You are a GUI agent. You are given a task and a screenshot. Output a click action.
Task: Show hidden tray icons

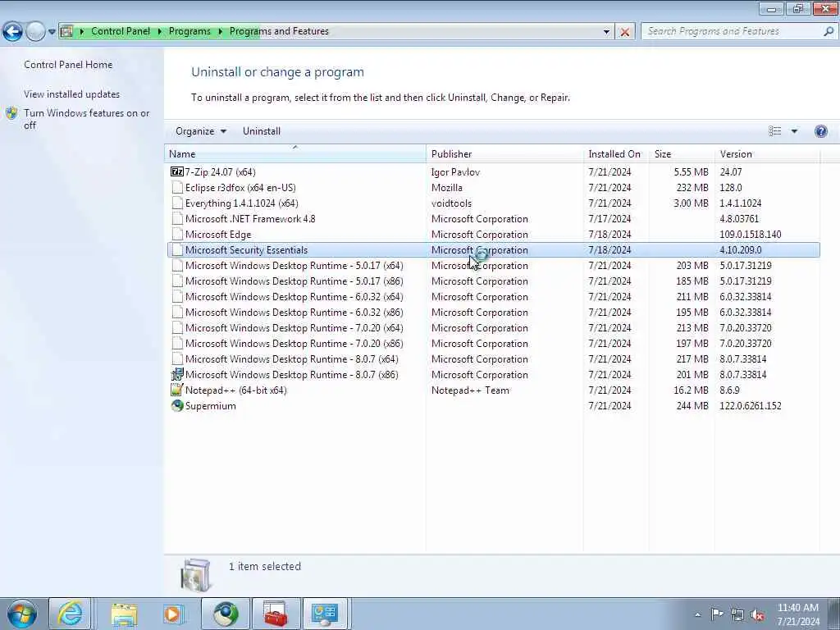[x=697, y=614]
